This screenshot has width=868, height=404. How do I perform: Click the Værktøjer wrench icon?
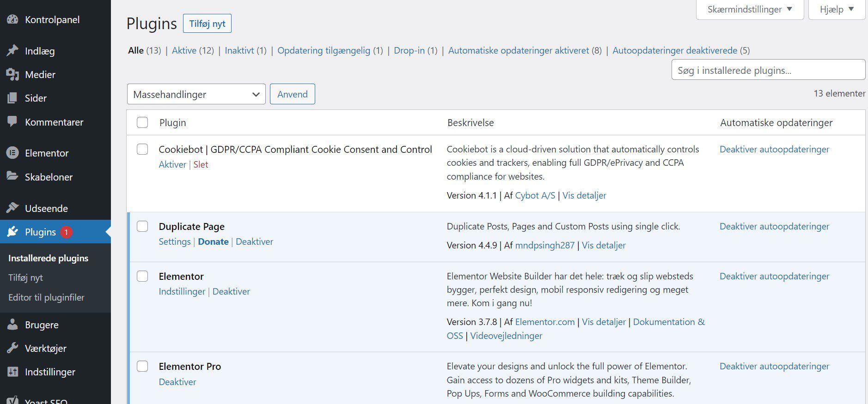(x=12, y=348)
